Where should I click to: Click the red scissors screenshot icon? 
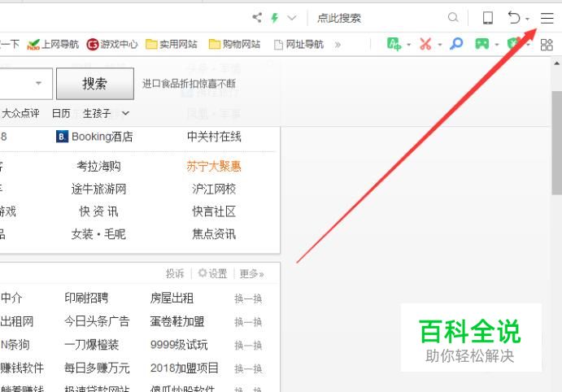tap(425, 44)
